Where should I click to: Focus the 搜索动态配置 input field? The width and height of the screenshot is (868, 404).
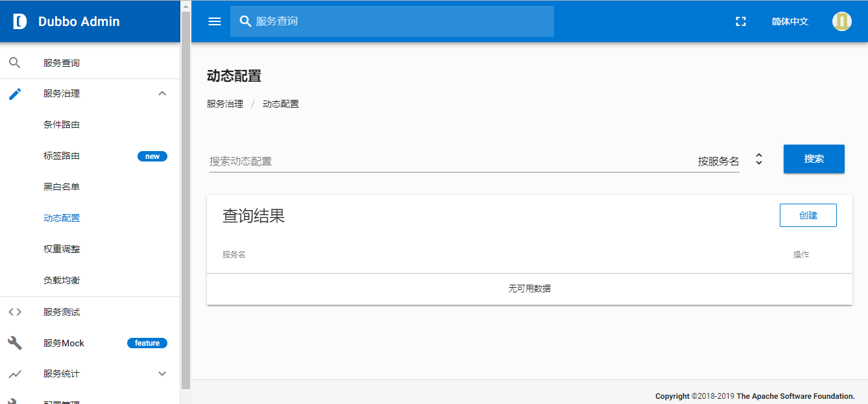pyautogui.click(x=452, y=161)
